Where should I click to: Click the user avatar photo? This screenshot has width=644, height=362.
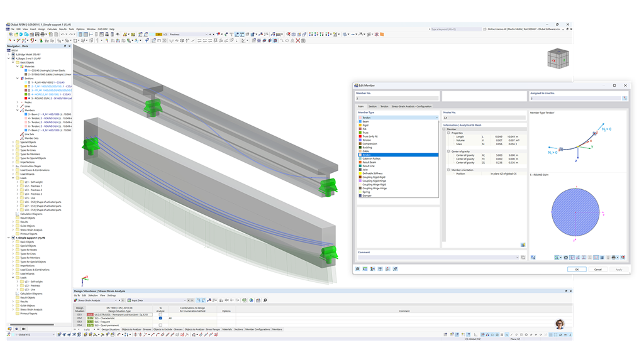tap(559, 324)
